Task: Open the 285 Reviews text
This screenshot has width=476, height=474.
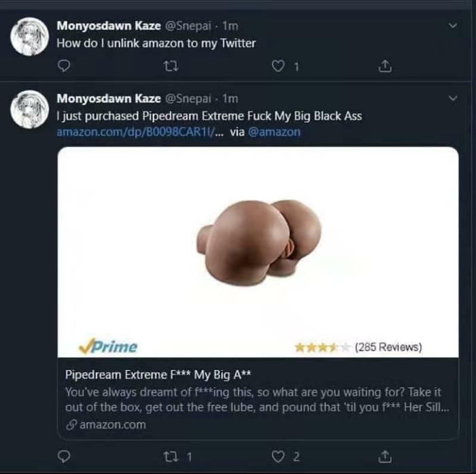Action: [388, 347]
